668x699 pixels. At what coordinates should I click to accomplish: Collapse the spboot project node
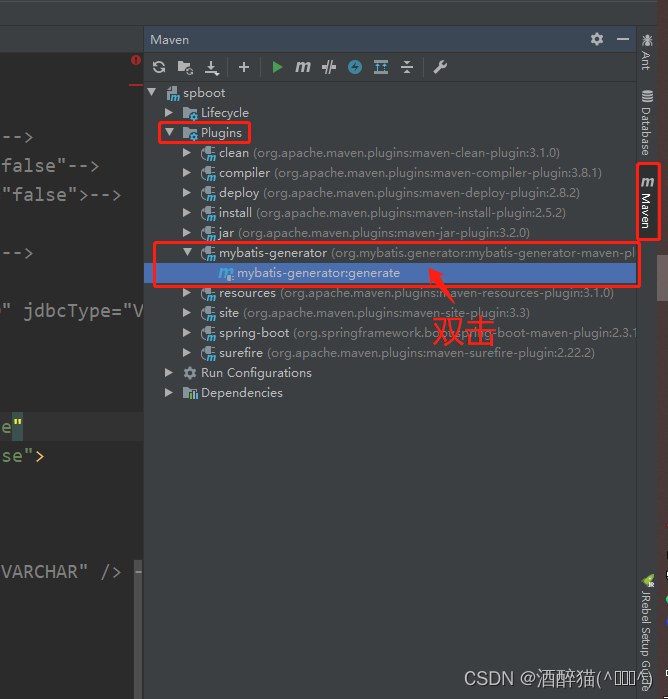point(153,92)
